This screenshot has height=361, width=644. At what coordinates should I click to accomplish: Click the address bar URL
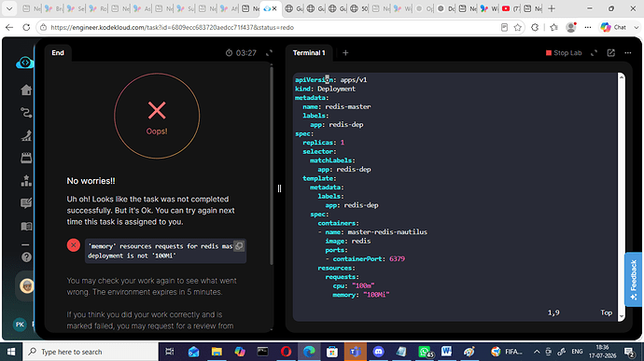172,27
